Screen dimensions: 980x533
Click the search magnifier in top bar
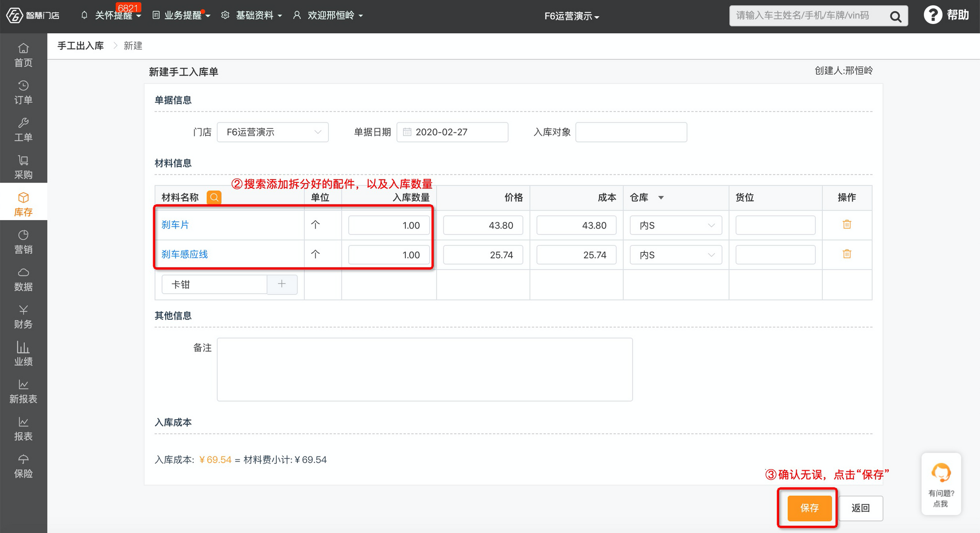(895, 16)
